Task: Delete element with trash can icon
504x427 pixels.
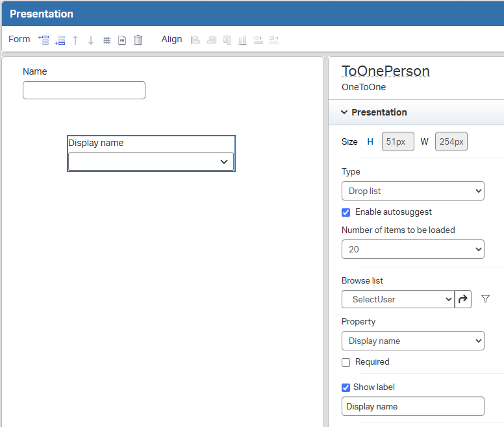Action: [x=138, y=40]
